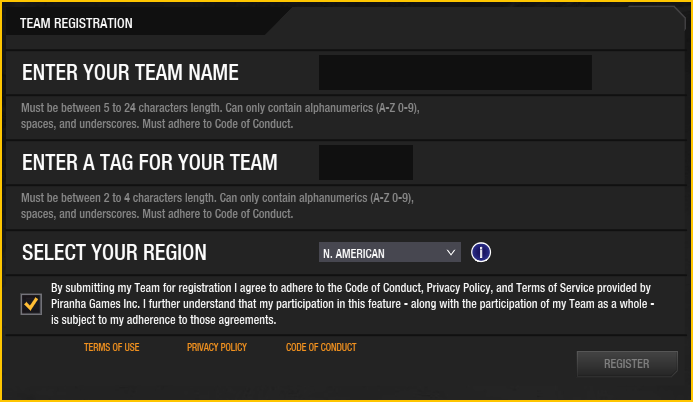Image resolution: width=693 pixels, height=402 pixels.
Task: Select the Team Registration tab header
Action: [x=77, y=23]
